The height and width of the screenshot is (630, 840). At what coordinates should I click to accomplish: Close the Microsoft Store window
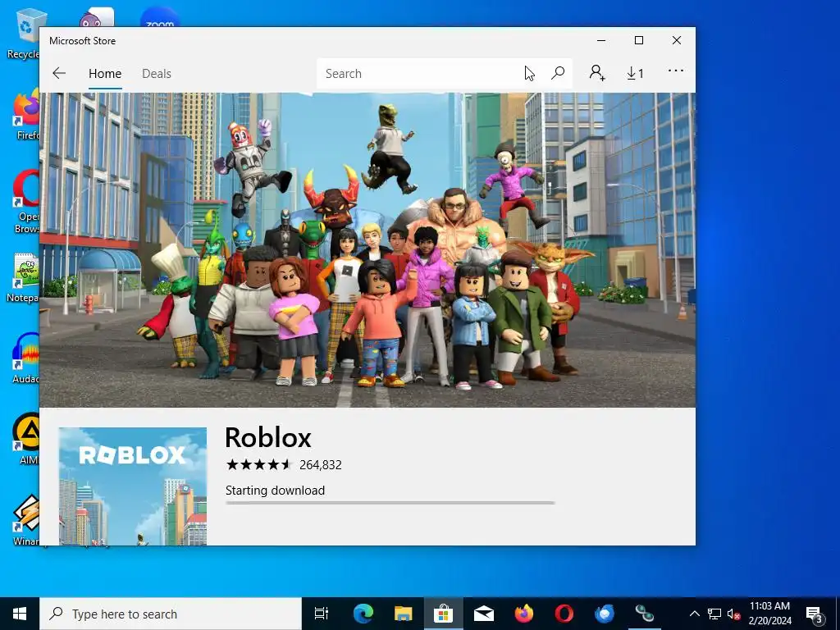point(677,41)
